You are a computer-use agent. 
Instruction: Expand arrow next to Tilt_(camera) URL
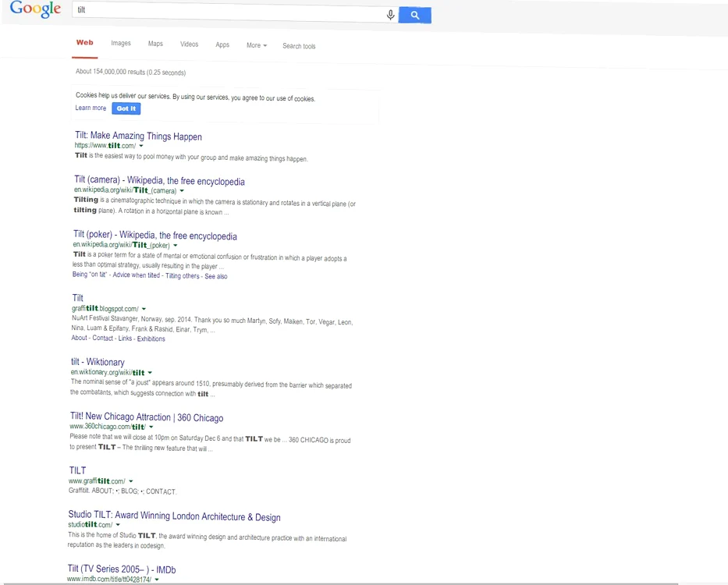tap(182, 191)
